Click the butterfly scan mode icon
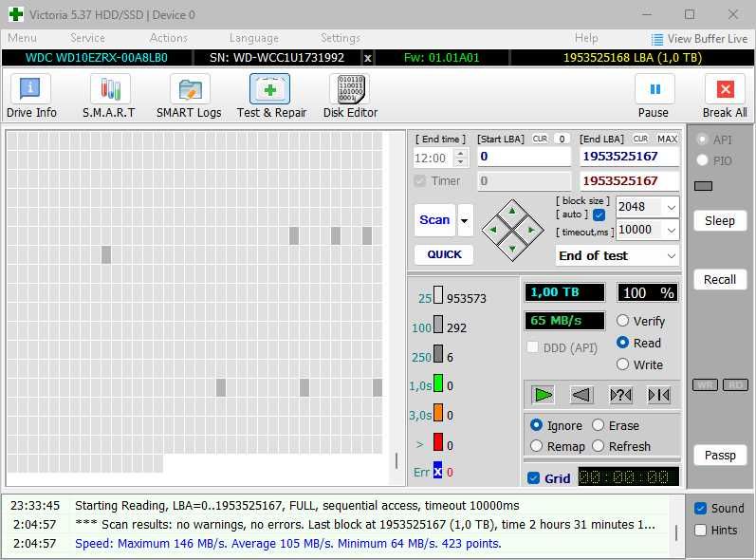Image resolution: width=756 pixels, height=560 pixels. click(x=658, y=395)
